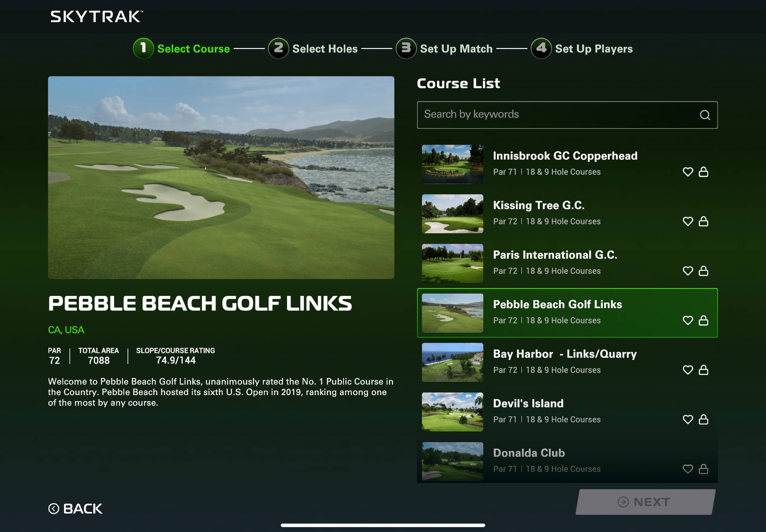Go to step 2 Select Holes
Viewport: 766px width, 532px height.
point(313,48)
